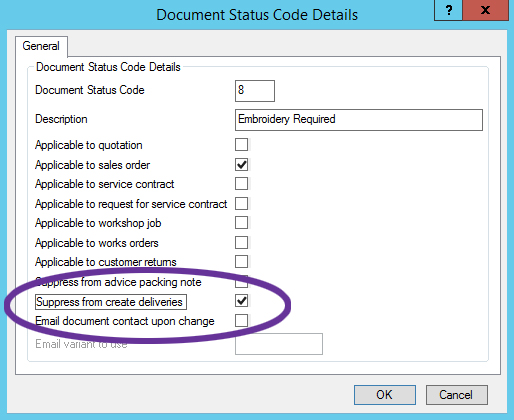Open the help question mark button
The height and width of the screenshot is (420, 514).
(448, 10)
